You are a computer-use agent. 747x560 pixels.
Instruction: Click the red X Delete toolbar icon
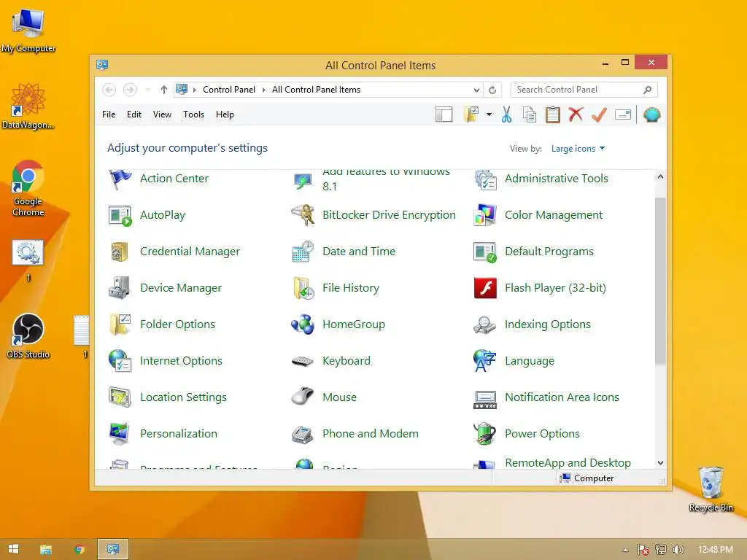tap(576, 114)
